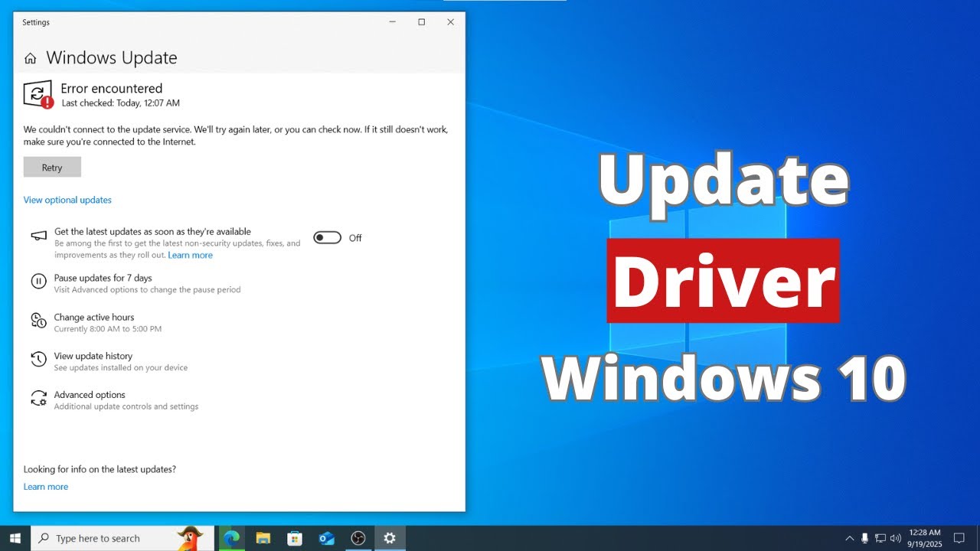The height and width of the screenshot is (551, 980).
Task: Click Learn more link at window bottom
Action: [x=46, y=487]
